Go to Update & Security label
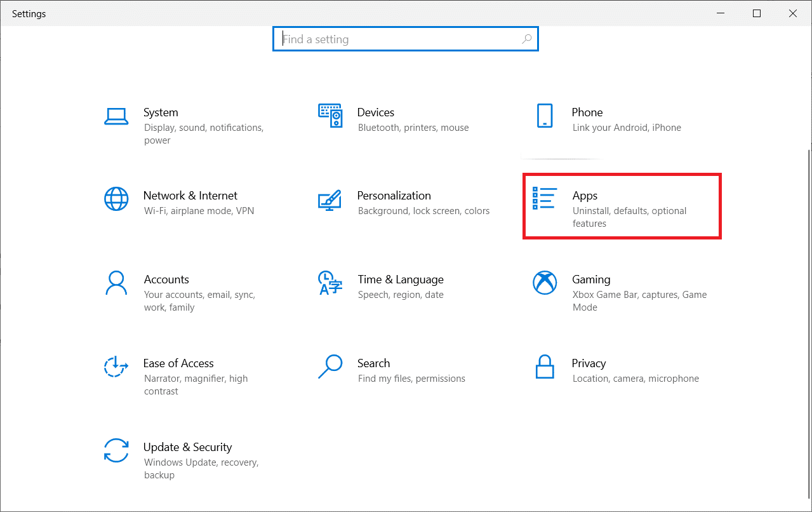 pos(187,447)
